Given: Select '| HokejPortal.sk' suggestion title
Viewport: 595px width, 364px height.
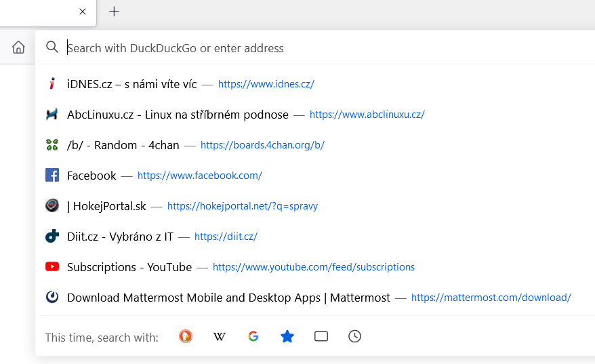Looking at the screenshot, I should point(106,206).
